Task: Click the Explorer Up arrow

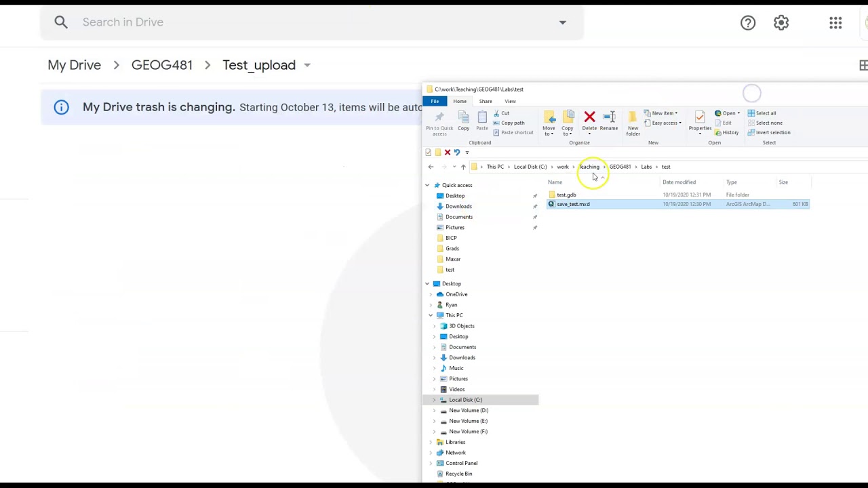Action: (463, 167)
